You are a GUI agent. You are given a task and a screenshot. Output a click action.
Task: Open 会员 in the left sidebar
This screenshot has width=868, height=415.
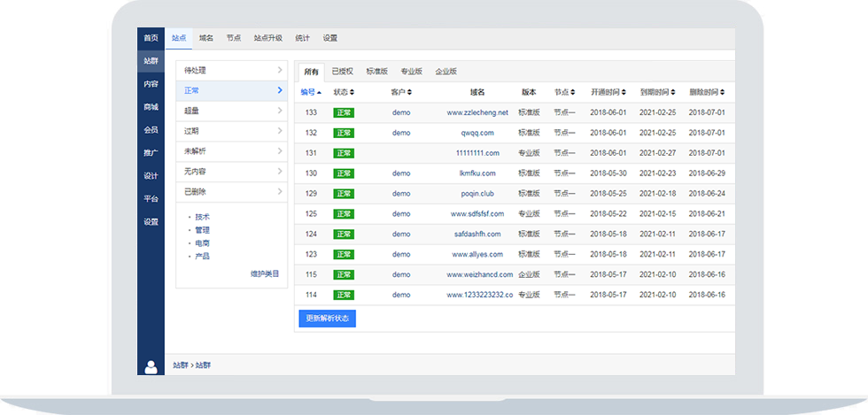point(151,130)
